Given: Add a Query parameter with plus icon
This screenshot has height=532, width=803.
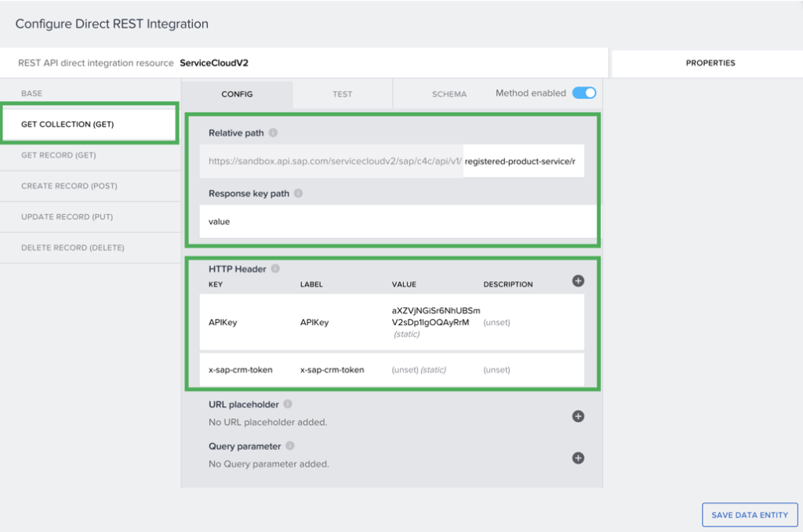Looking at the screenshot, I should 578,458.
